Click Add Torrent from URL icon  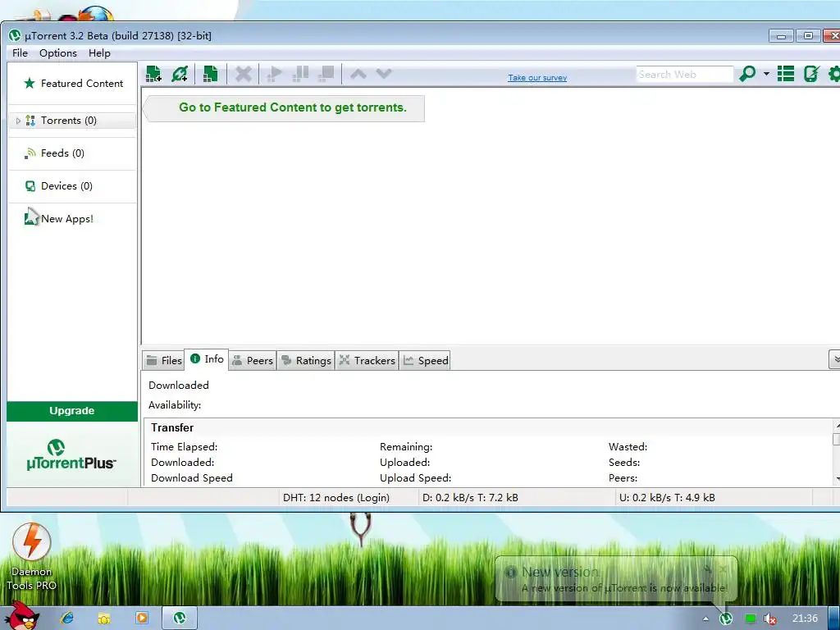tap(180, 74)
